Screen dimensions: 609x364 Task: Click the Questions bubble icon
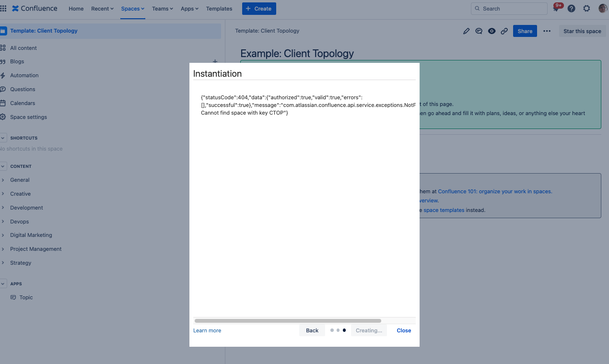coord(3,89)
